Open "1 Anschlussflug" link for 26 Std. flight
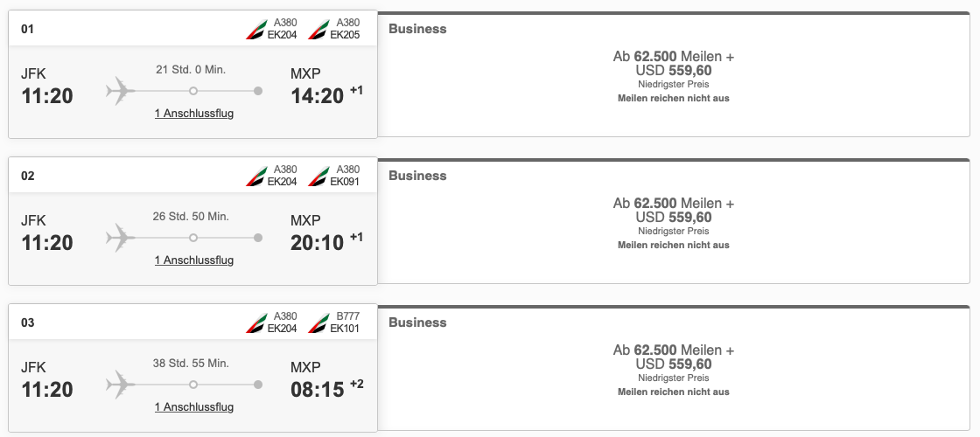This screenshot has width=980, height=437. [194, 260]
